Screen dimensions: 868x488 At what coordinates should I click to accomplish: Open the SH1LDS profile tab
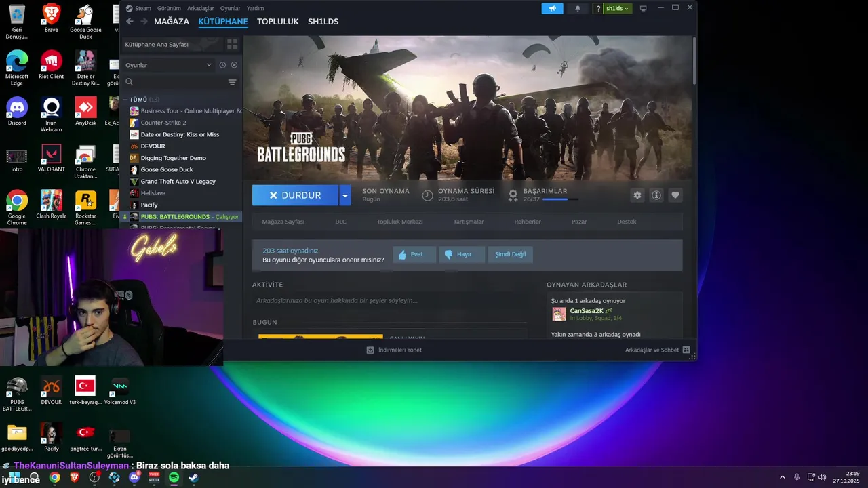(x=323, y=22)
